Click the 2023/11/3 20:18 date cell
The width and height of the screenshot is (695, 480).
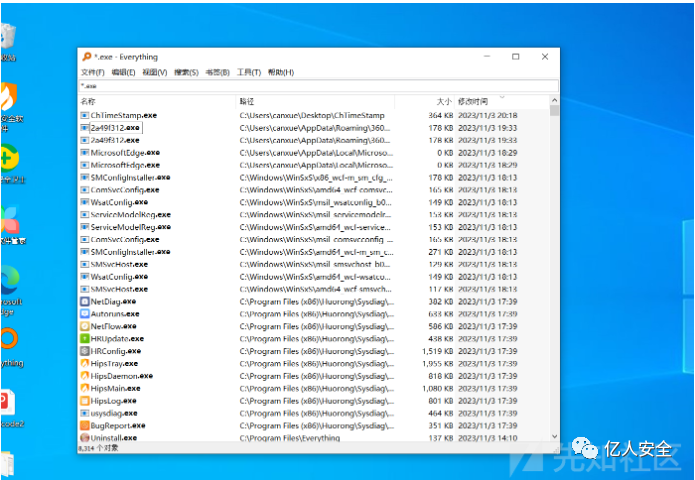[488, 115]
